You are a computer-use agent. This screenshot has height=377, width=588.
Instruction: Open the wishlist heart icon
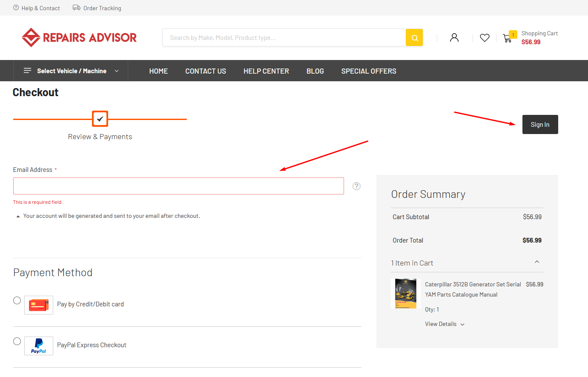(485, 38)
